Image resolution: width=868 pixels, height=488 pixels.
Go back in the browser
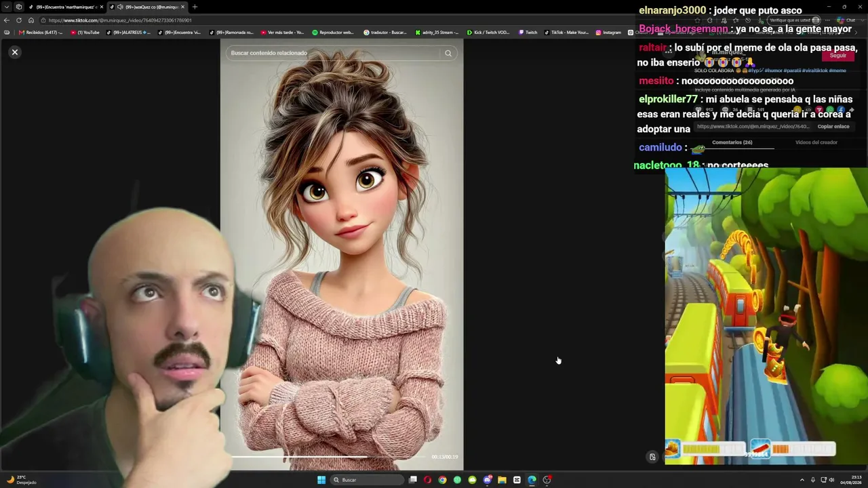[x=7, y=20]
